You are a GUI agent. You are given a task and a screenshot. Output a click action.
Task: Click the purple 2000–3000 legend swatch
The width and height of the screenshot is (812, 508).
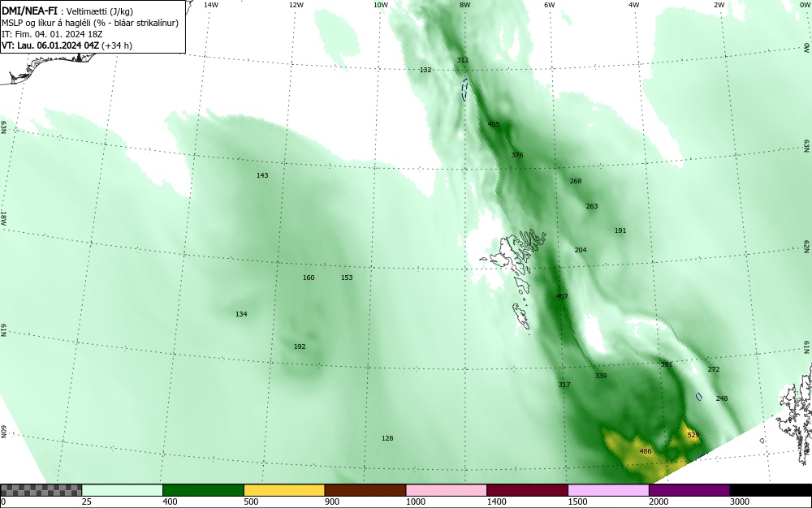(x=689, y=490)
